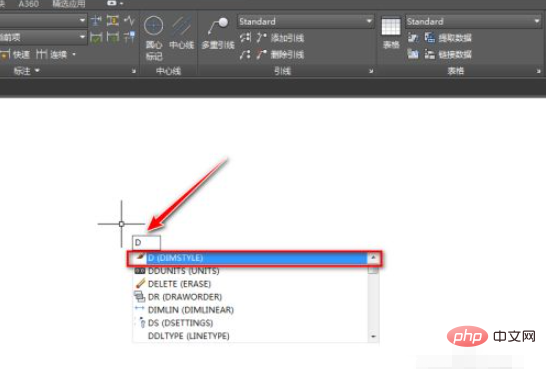Switch to the A360 ribbon tab
The height and width of the screenshot is (369, 546).
coord(29,4)
